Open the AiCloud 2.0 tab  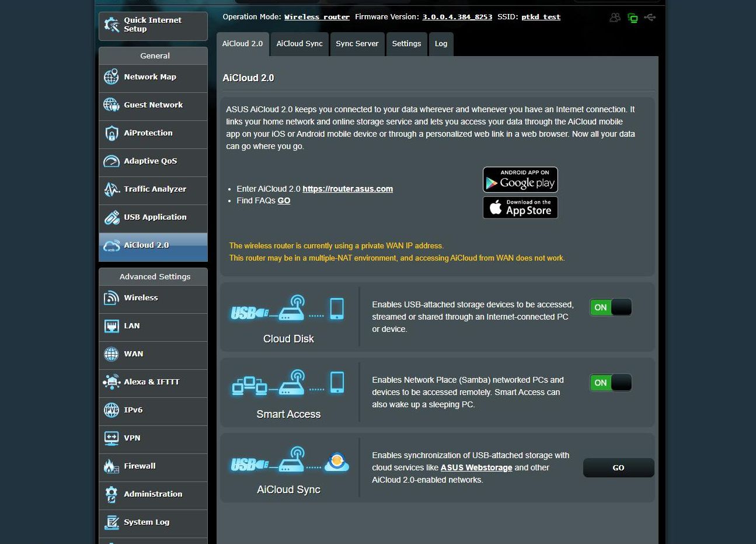[242, 44]
